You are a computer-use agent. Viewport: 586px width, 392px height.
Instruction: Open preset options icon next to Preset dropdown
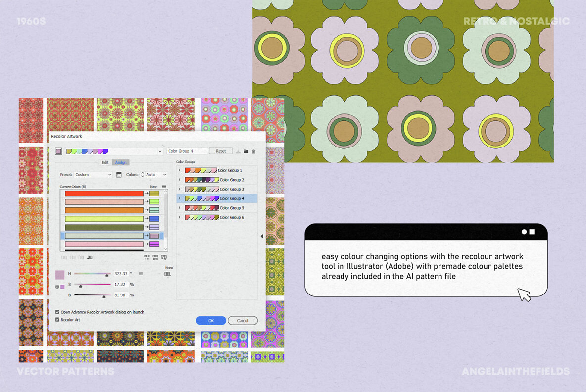click(x=118, y=174)
